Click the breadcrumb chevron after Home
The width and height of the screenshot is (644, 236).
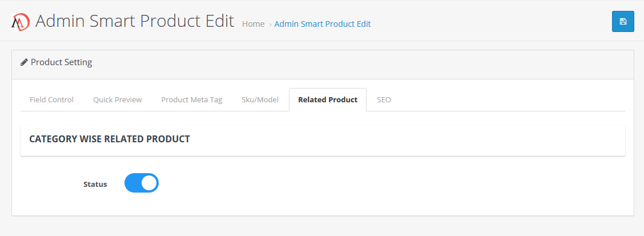(270, 25)
